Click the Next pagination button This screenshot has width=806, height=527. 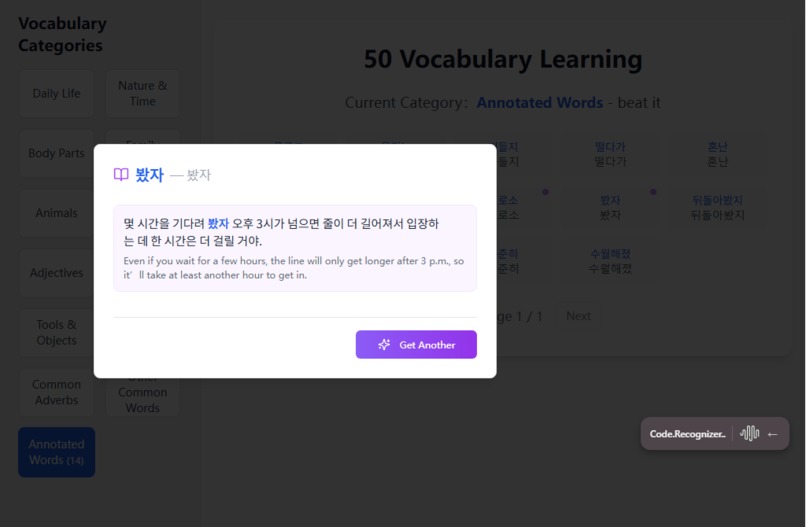578,316
